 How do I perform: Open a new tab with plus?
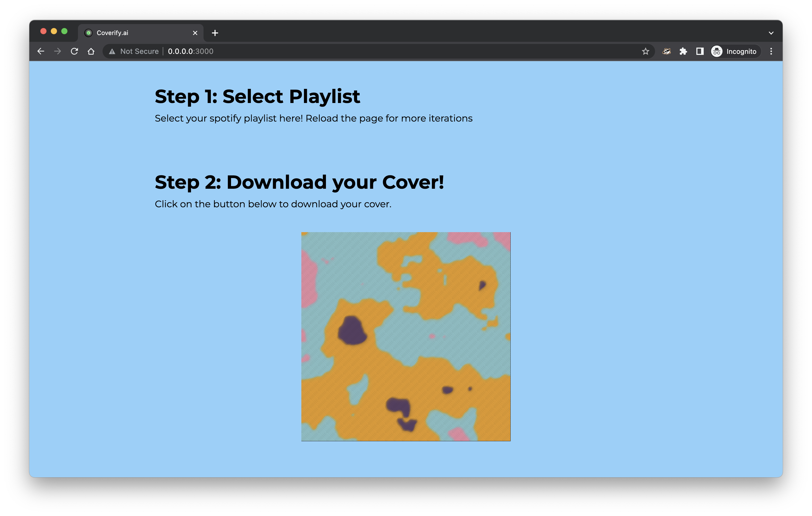coord(215,33)
